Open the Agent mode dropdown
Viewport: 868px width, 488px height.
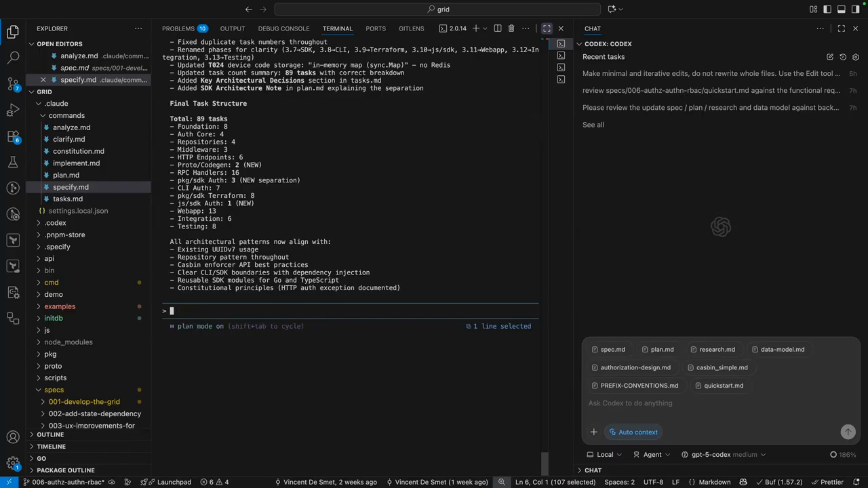(656, 455)
